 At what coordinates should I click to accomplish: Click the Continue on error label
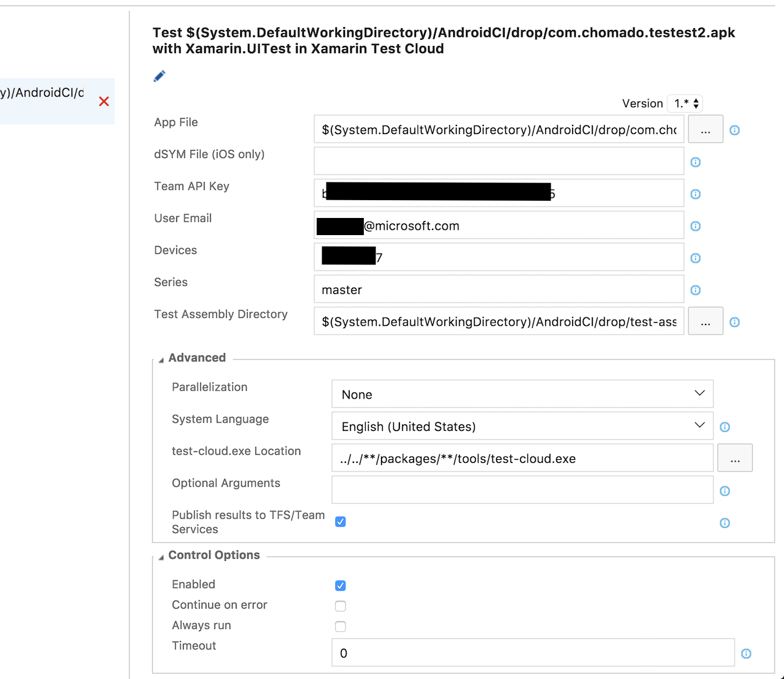coord(219,605)
